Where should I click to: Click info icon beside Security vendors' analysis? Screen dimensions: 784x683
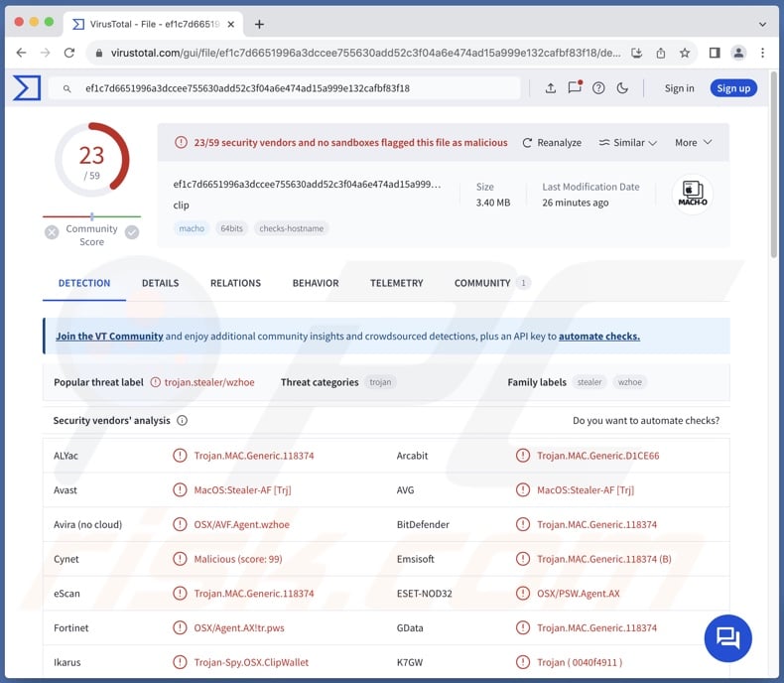tap(182, 421)
